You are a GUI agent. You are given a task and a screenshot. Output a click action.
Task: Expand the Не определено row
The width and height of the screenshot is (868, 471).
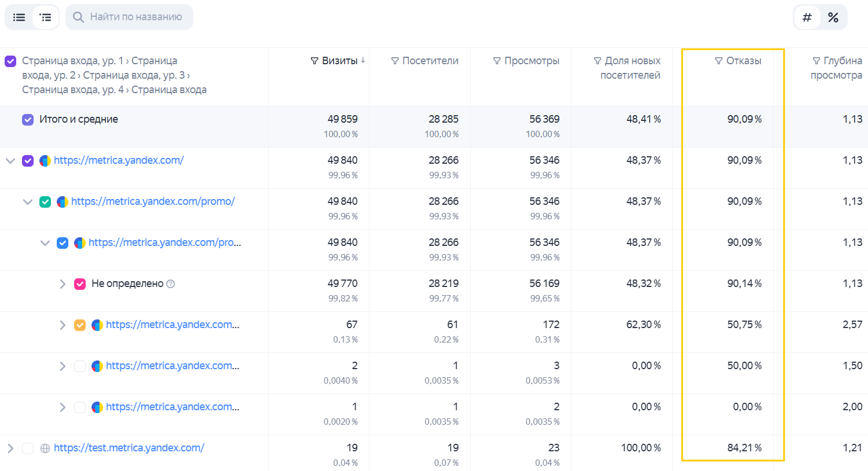(x=63, y=284)
